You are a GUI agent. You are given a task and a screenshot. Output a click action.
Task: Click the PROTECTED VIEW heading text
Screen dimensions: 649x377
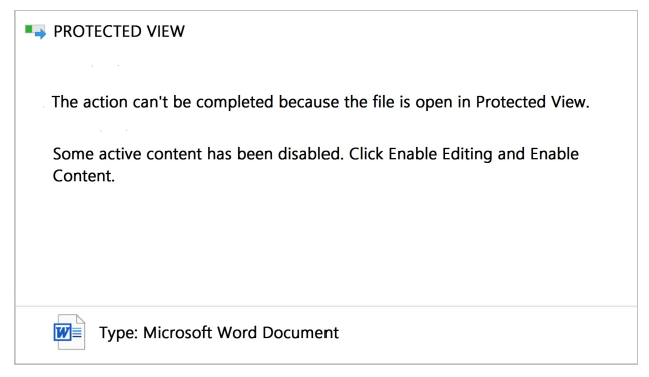119,31
